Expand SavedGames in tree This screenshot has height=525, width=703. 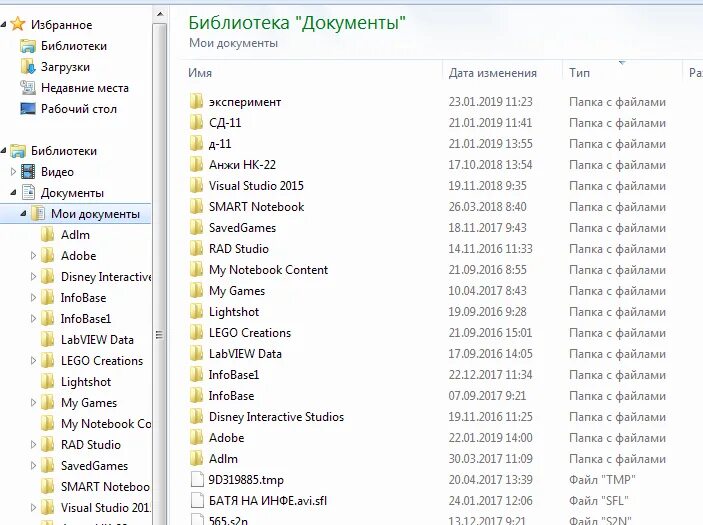[33, 465]
